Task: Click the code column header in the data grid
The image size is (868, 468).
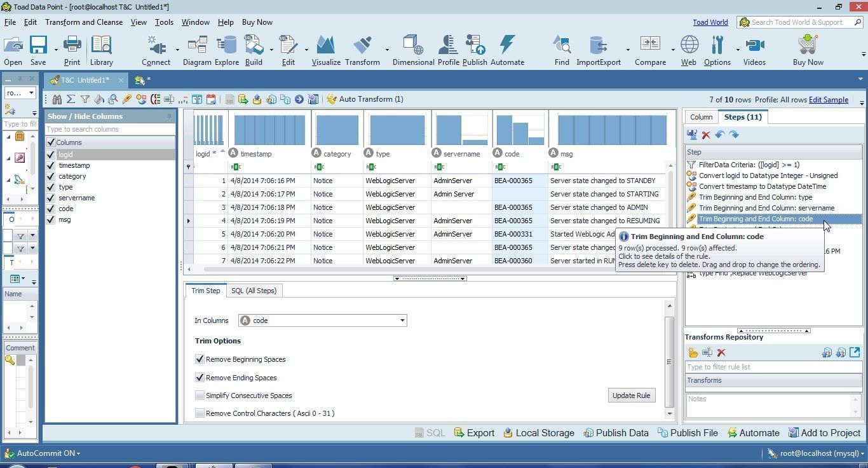Action: click(520, 154)
